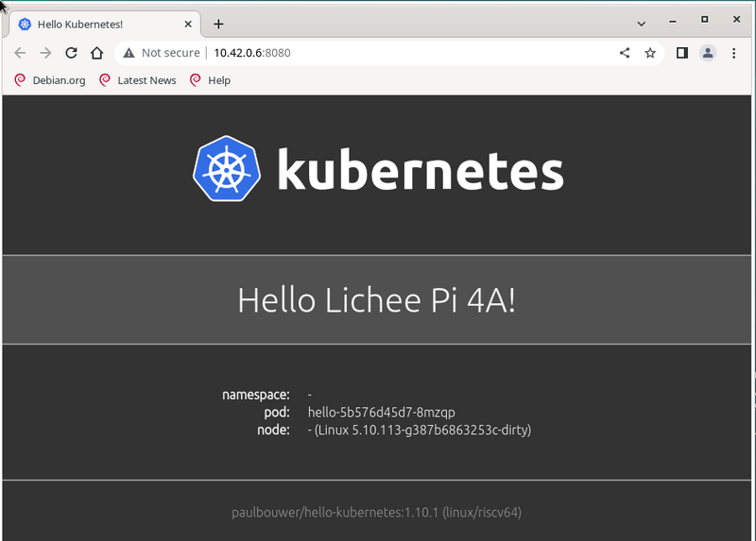Image resolution: width=756 pixels, height=541 pixels.
Task: Toggle the browser side panel
Action: click(681, 53)
